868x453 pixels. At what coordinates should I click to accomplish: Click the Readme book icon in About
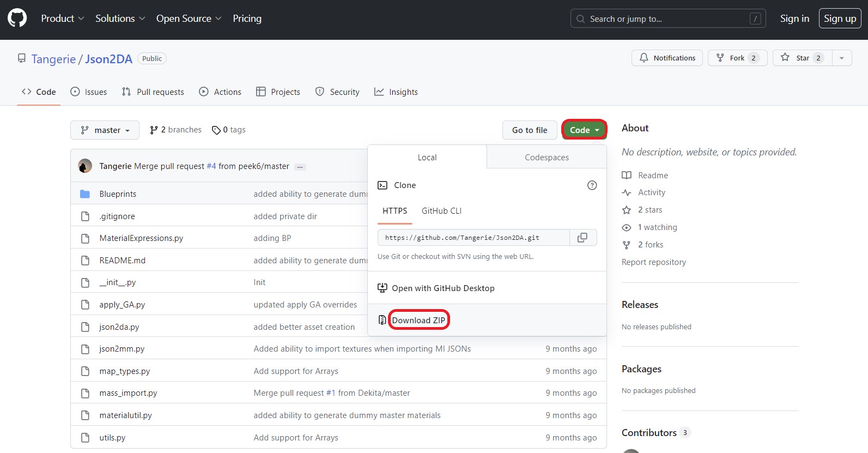point(627,176)
